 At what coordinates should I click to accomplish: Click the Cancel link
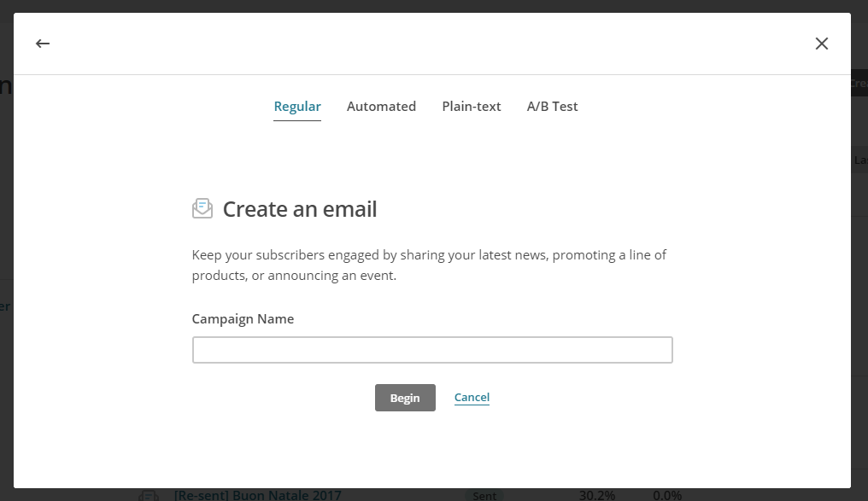point(471,397)
